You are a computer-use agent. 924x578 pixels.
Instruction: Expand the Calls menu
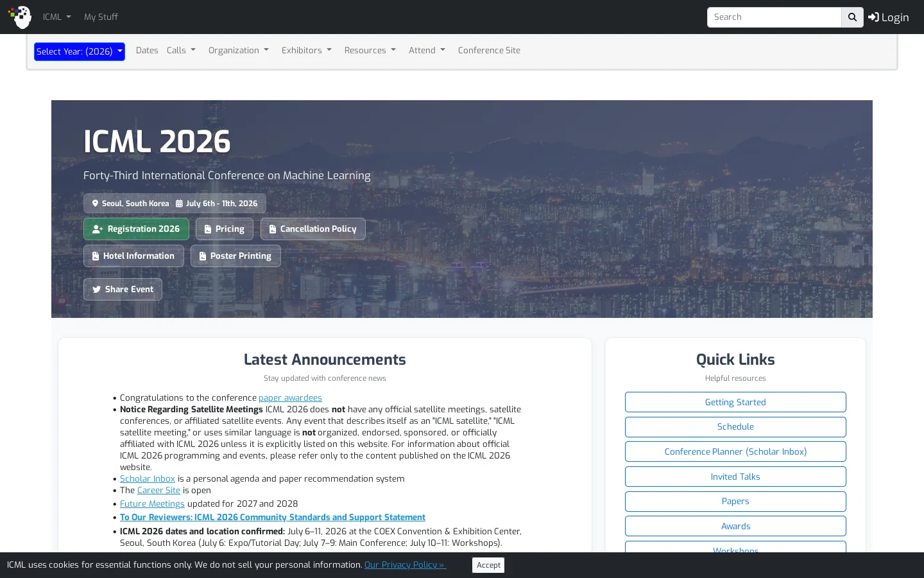pyautogui.click(x=181, y=50)
